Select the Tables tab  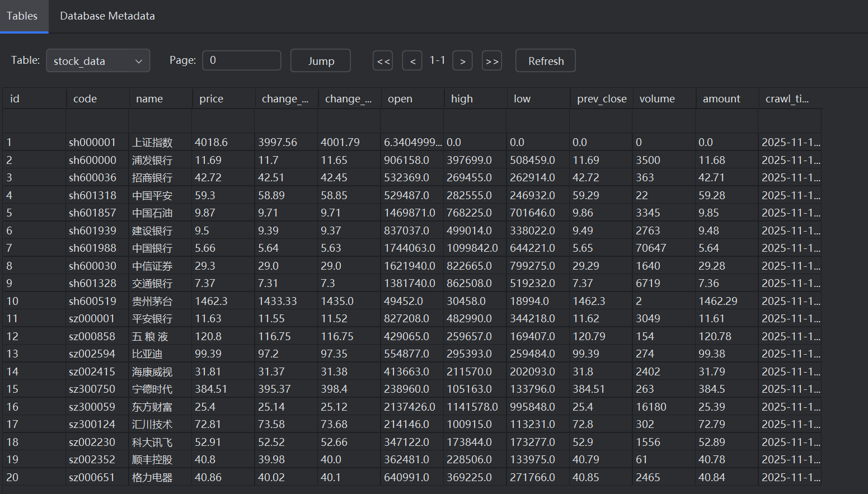[22, 16]
